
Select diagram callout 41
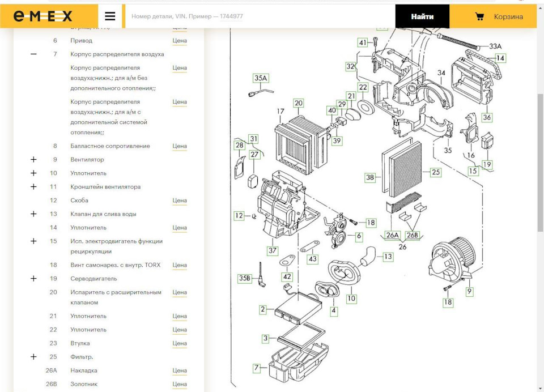[363, 42]
